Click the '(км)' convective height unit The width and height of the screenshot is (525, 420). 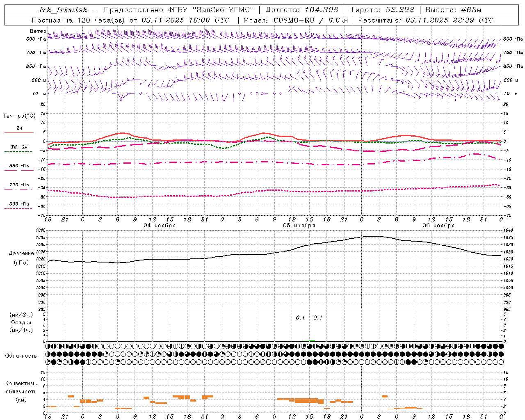(21, 399)
